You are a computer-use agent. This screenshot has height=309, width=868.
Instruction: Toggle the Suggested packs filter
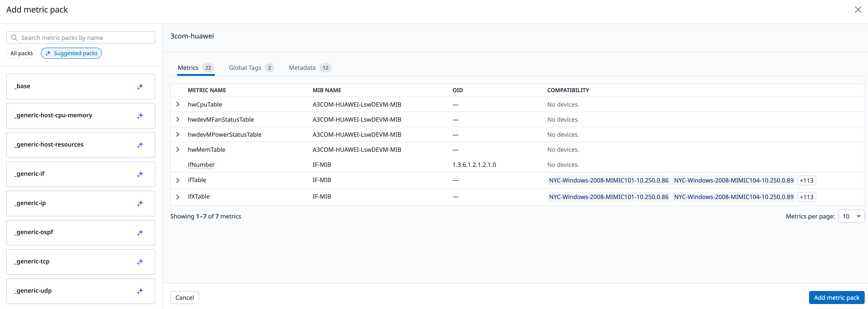(x=71, y=53)
